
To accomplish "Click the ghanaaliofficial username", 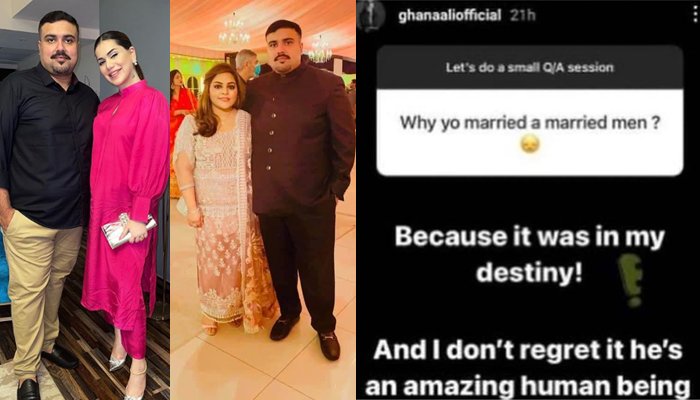I will coord(450,16).
